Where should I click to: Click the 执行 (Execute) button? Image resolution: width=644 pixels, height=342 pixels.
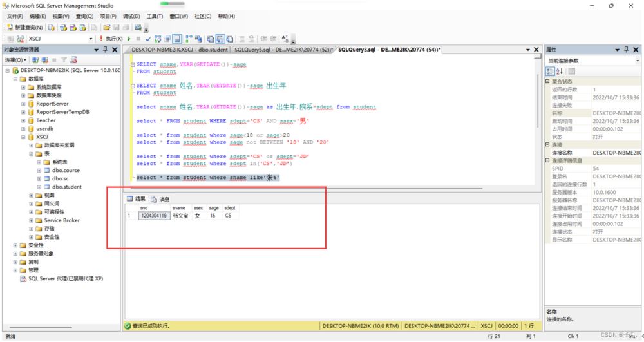click(x=113, y=39)
